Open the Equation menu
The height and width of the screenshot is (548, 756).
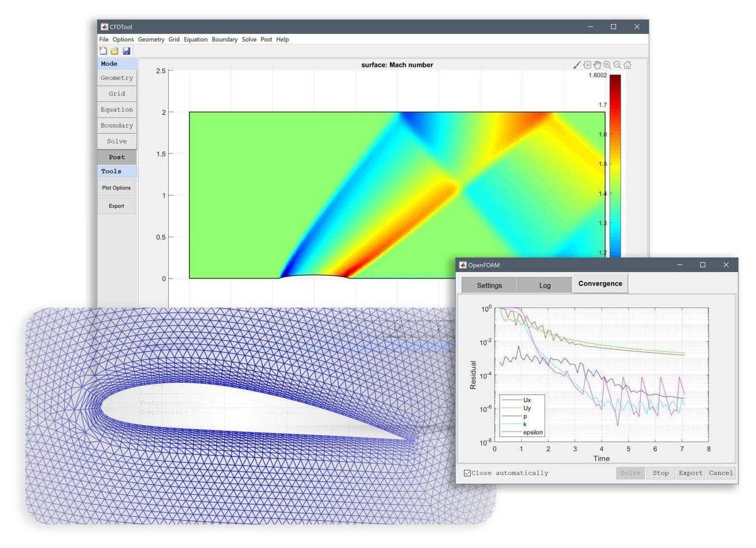[x=195, y=39]
